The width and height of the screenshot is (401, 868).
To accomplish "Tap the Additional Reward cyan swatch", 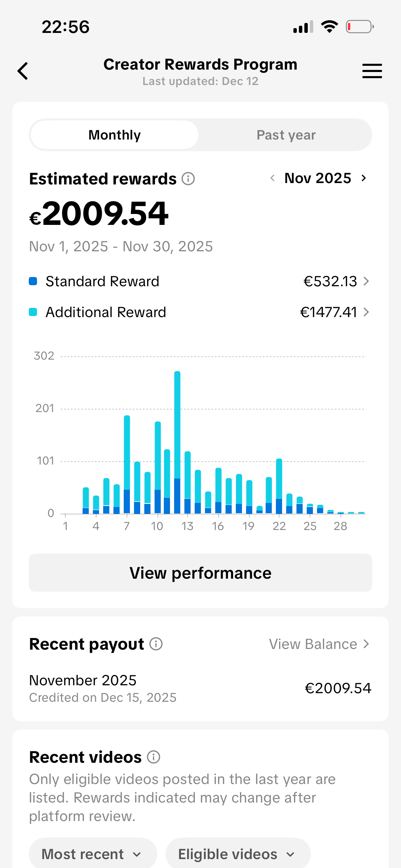I will click(x=33, y=312).
